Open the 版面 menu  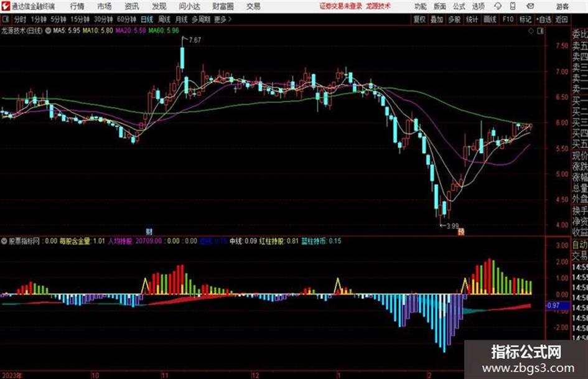pyautogui.click(x=440, y=6)
